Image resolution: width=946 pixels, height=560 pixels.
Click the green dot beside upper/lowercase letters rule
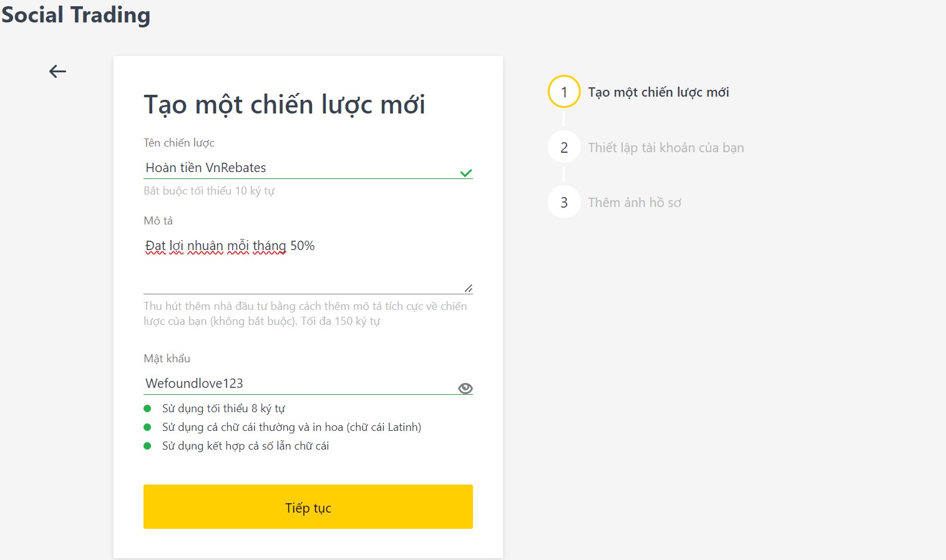coord(147,427)
